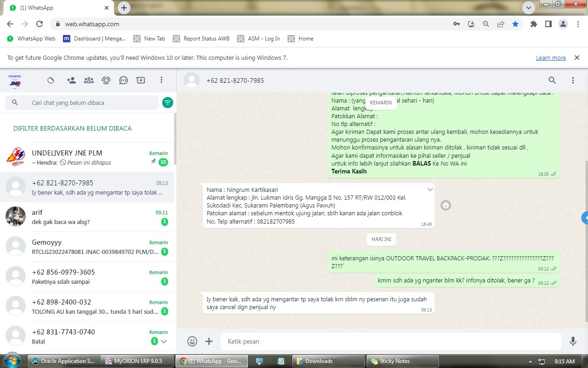This screenshot has width=588, height=368.
Task: Open Downloads taskbar folder
Action: point(329,361)
